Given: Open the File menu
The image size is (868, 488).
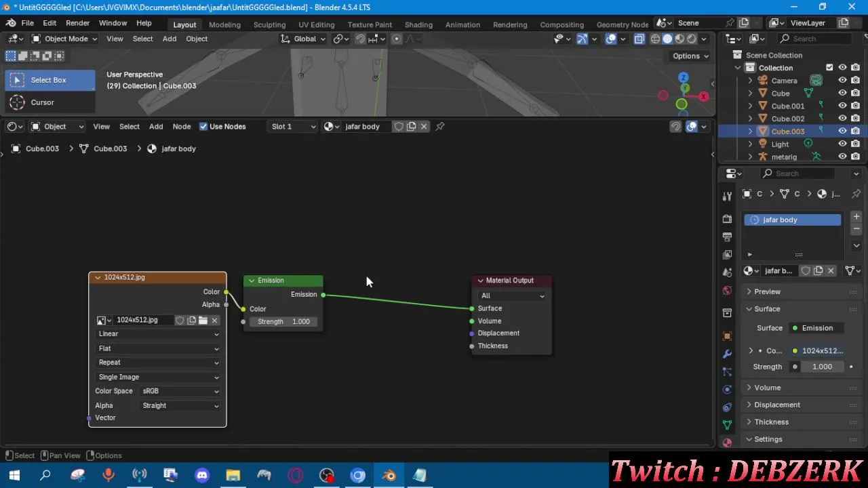Looking at the screenshot, I should [28, 23].
